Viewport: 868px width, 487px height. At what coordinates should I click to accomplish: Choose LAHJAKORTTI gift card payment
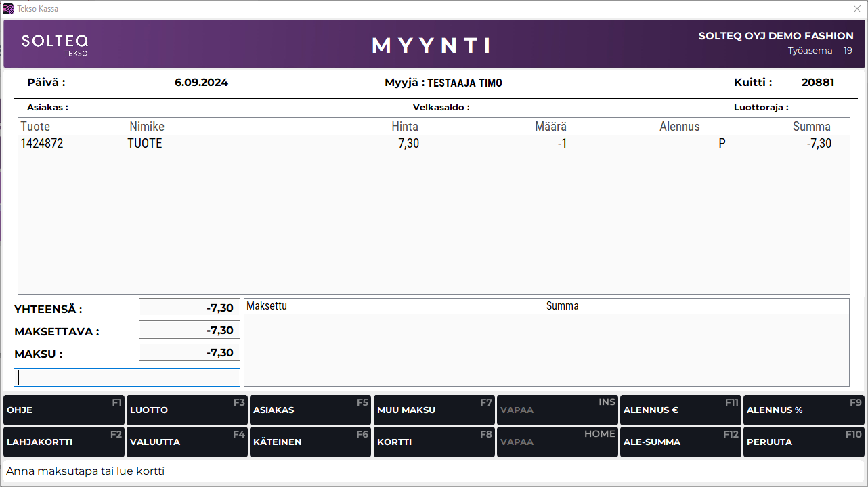pyautogui.click(x=64, y=442)
